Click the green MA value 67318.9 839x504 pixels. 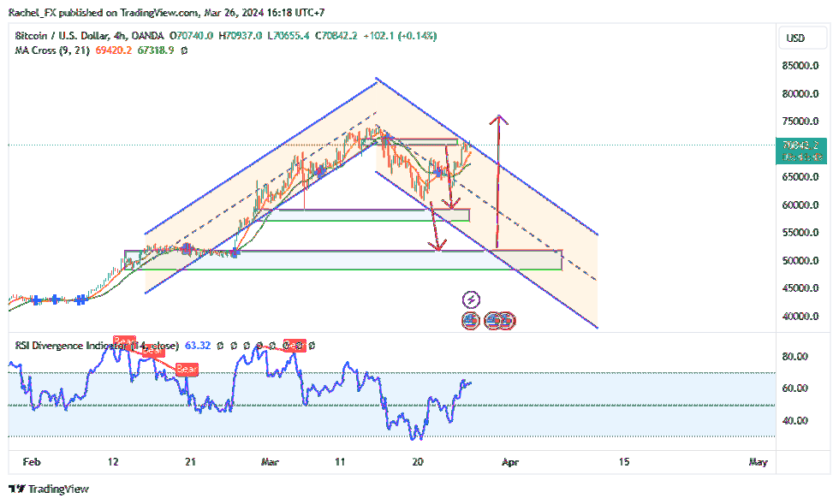coord(156,50)
